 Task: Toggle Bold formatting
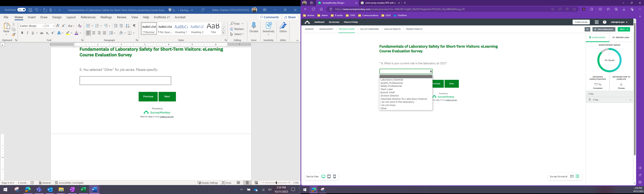pos(22,33)
